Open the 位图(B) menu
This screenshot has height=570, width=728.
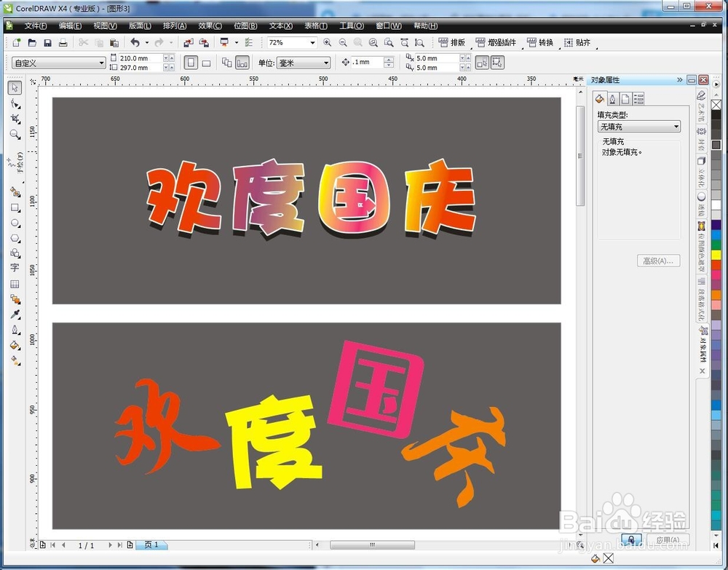click(245, 26)
